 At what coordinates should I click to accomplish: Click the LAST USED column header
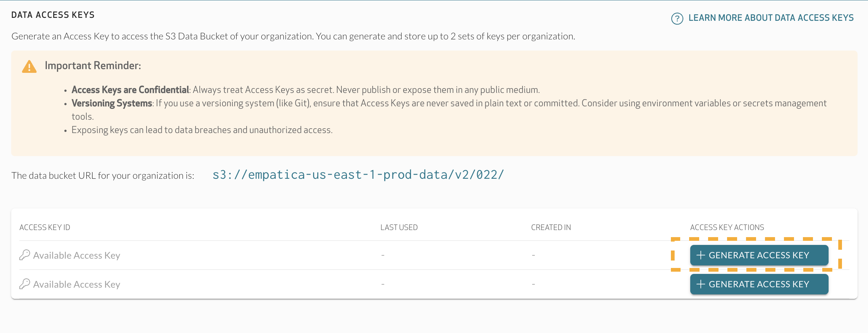pyautogui.click(x=399, y=227)
